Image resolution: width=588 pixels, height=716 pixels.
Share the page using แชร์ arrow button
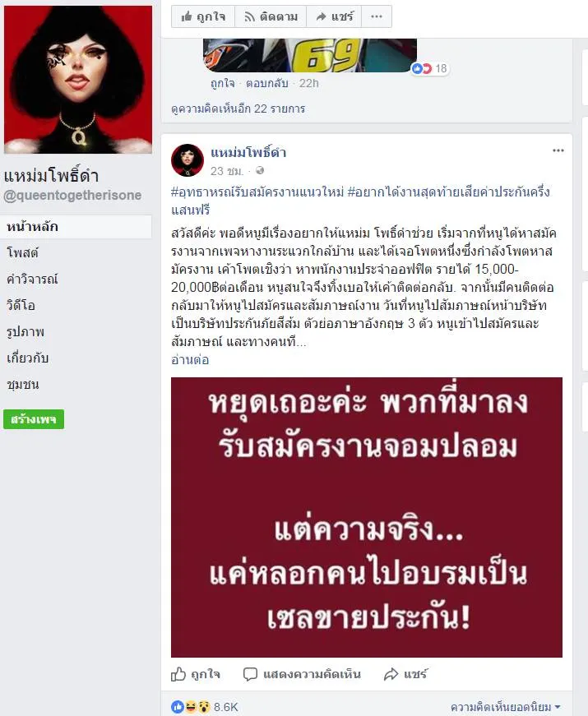pos(334,17)
